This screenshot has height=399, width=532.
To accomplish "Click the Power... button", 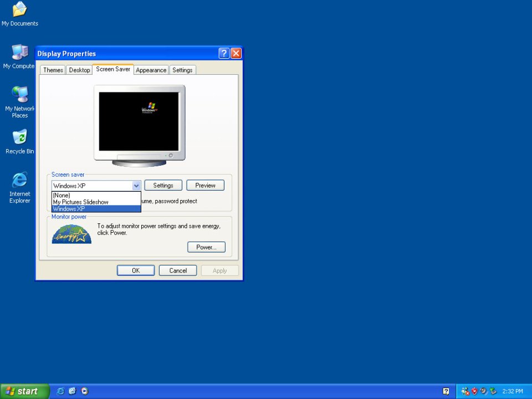I will [206, 247].
